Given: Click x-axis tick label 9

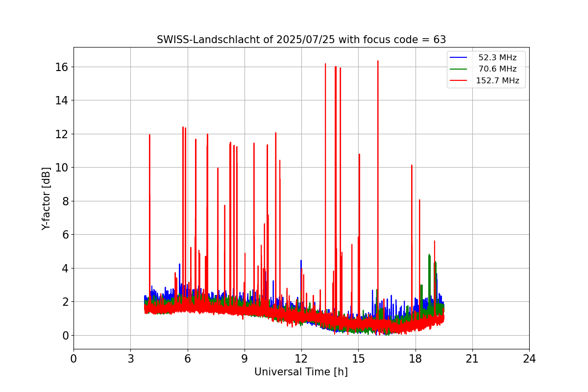Looking at the screenshot, I should (x=245, y=359).
